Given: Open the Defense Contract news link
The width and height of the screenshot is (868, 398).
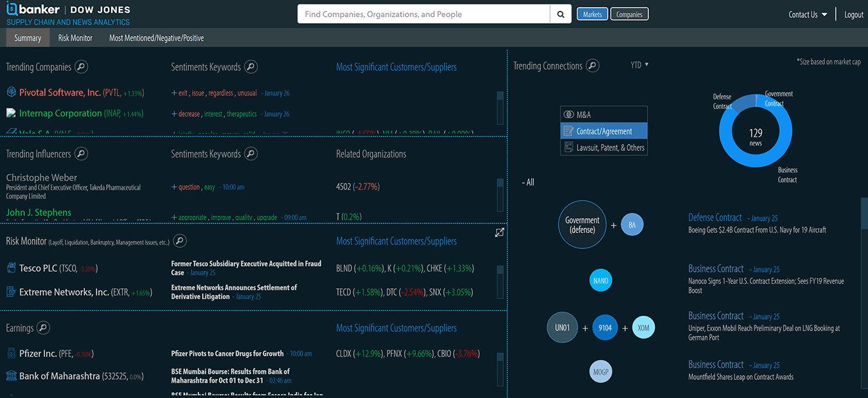Looking at the screenshot, I should coord(715,218).
